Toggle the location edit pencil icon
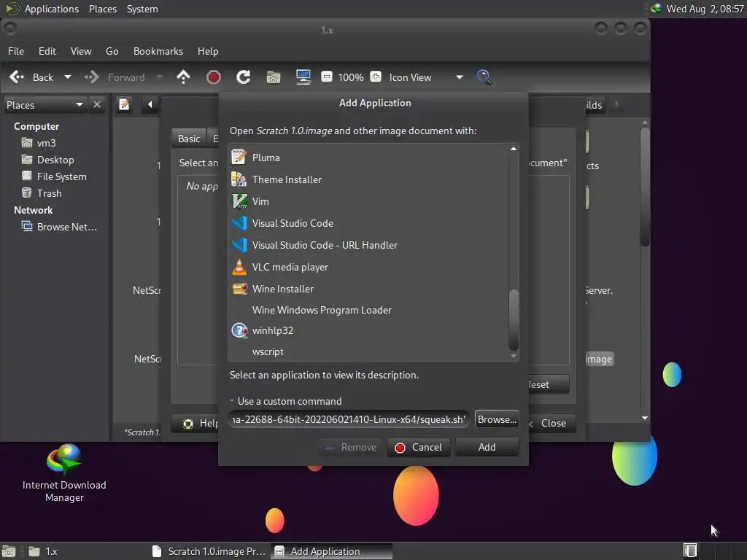Image resolution: width=747 pixels, height=560 pixels. tap(124, 104)
